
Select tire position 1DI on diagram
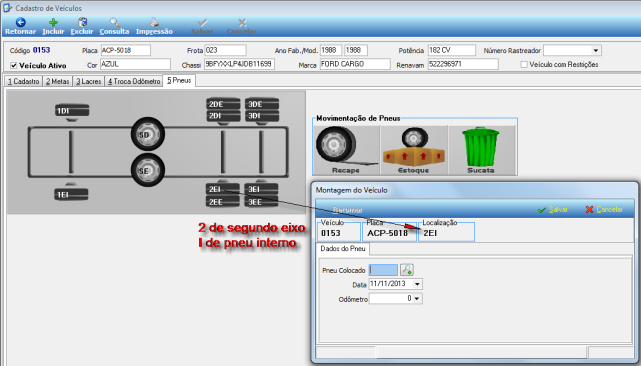click(x=72, y=111)
